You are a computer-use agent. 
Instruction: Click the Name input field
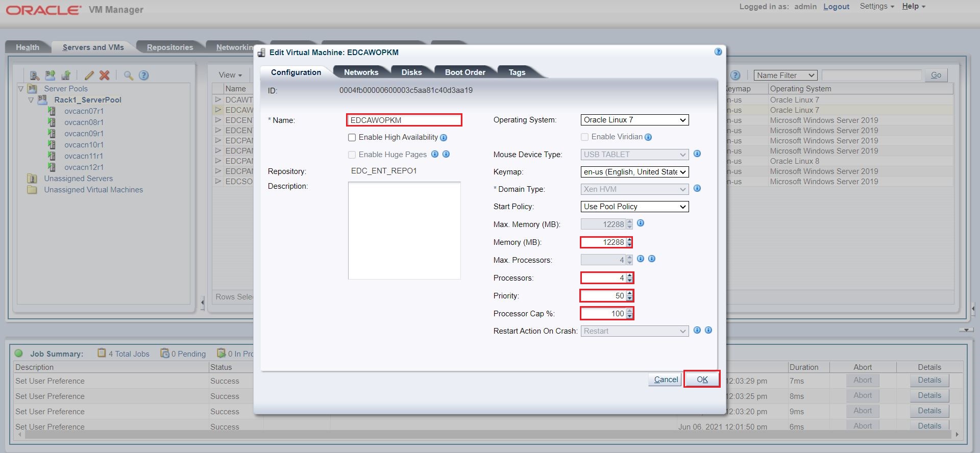click(x=404, y=120)
